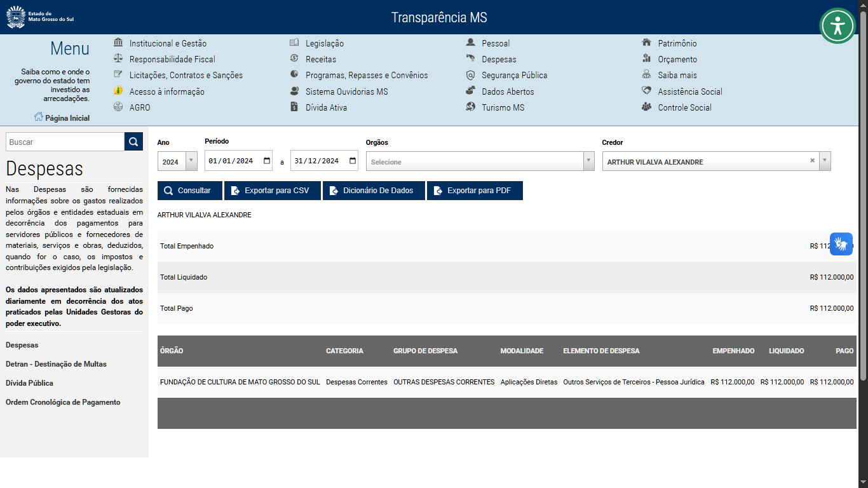The width and height of the screenshot is (868, 488).
Task: Open calendar picker for end date
Action: tap(353, 161)
